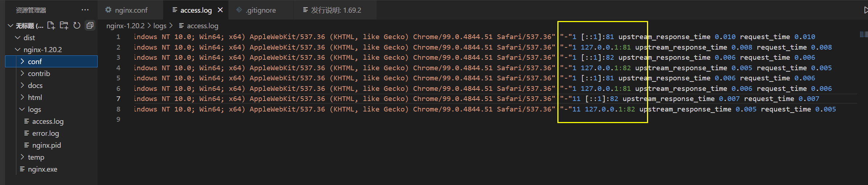The height and width of the screenshot is (185, 868).
Task: Click the access.log breadcrumb segment
Action: tap(202, 26)
